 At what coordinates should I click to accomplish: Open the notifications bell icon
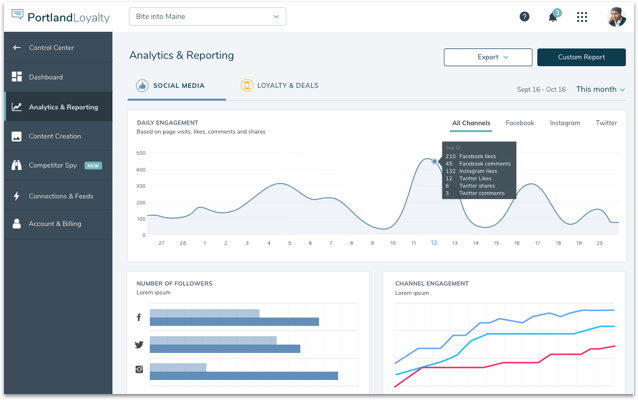point(552,17)
